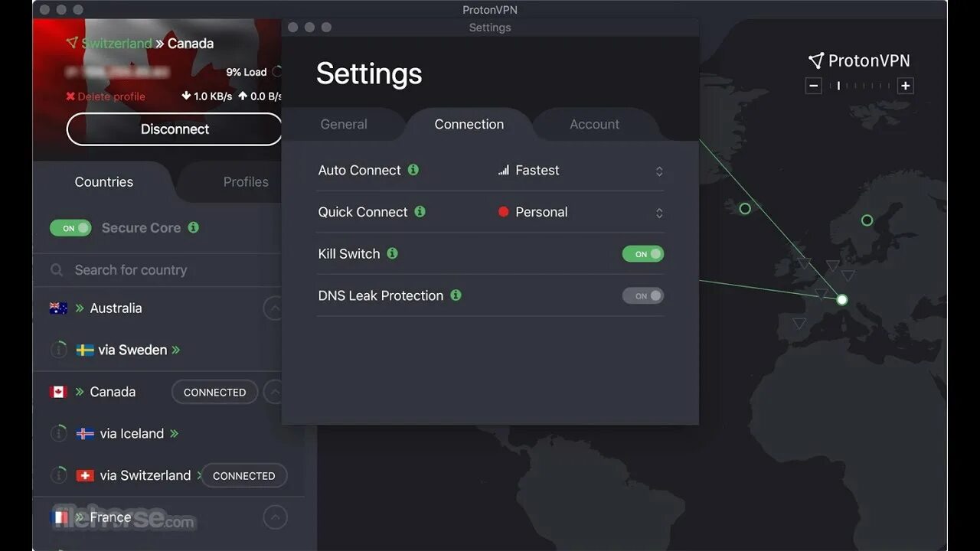Click the Settings heading text
The width and height of the screenshot is (980, 551).
click(369, 73)
